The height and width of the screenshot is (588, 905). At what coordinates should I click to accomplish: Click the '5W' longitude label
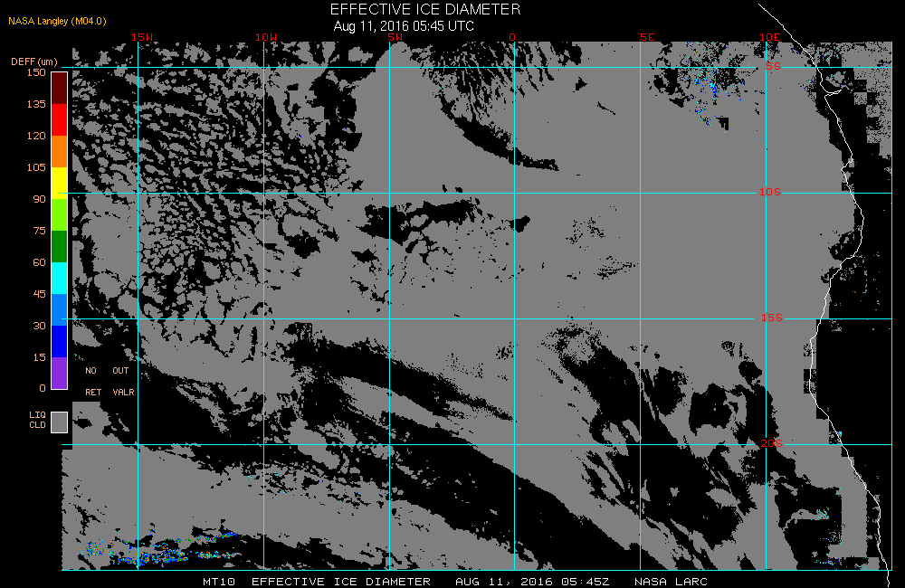point(395,37)
